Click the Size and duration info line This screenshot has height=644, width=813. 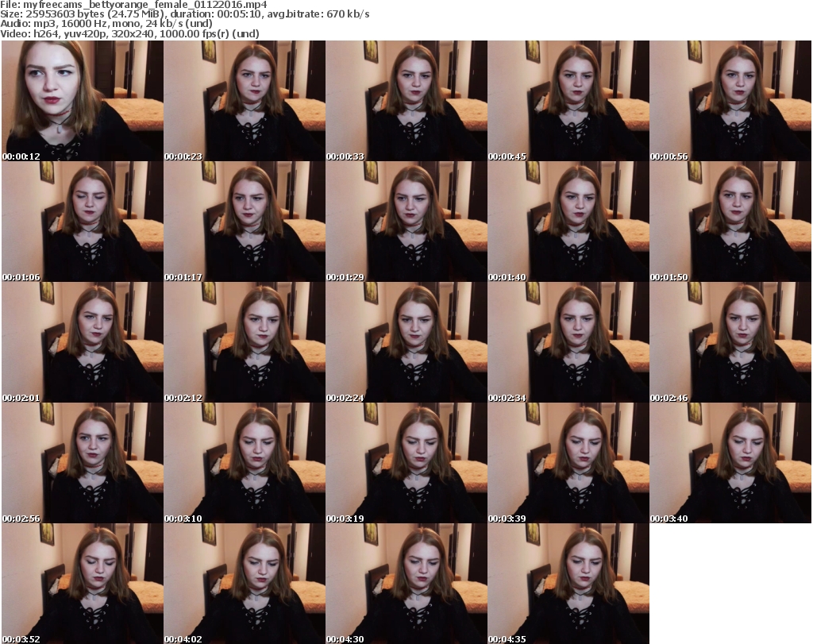click(185, 14)
